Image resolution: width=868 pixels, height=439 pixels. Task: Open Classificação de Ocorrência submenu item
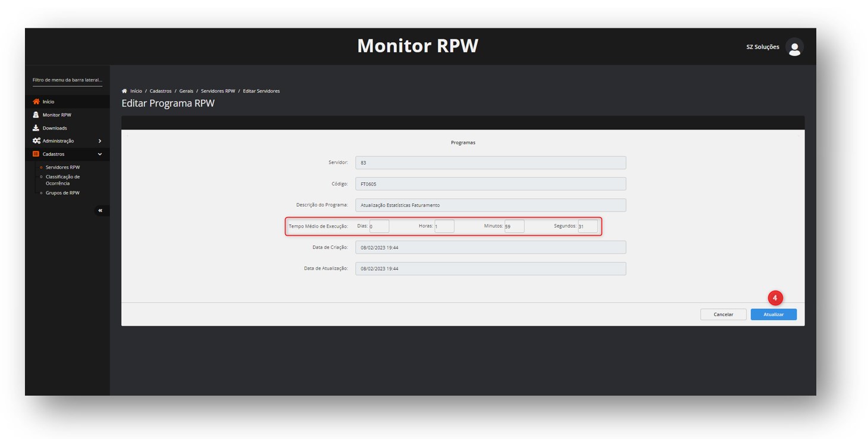(62, 179)
